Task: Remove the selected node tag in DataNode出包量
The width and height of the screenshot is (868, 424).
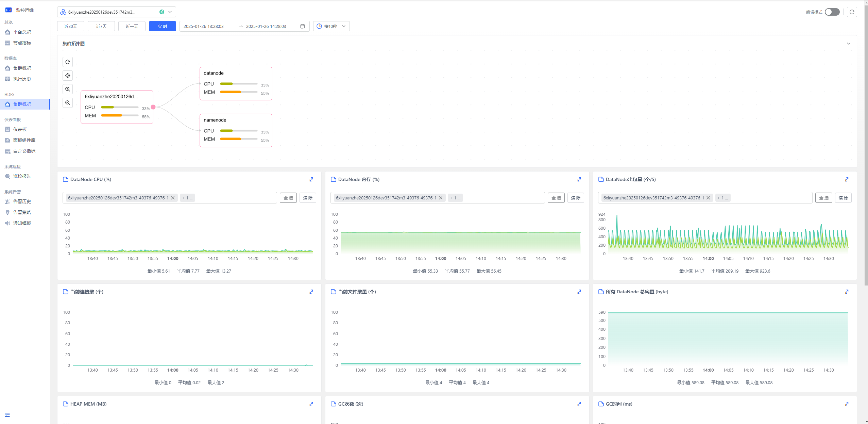Action: coord(708,198)
